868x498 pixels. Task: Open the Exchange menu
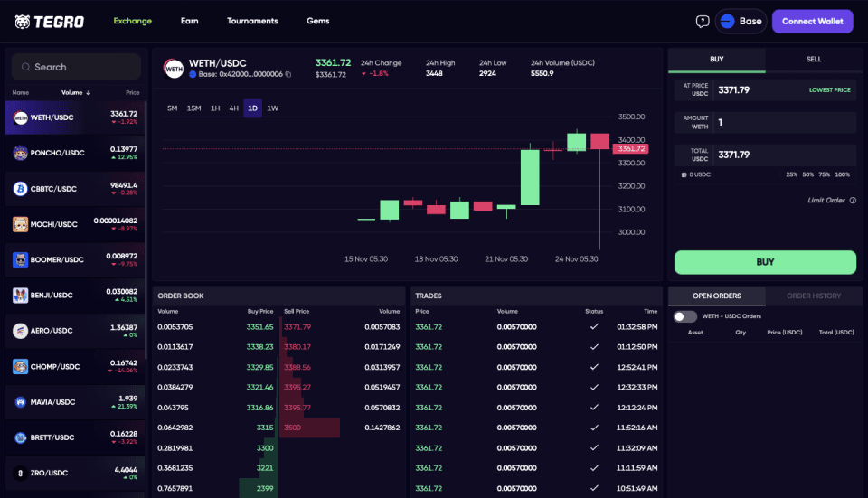point(132,21)
